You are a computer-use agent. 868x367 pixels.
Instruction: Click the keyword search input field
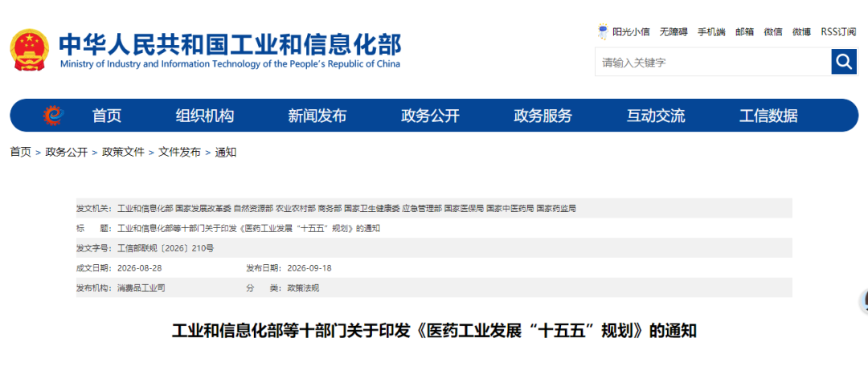(713, 62)
